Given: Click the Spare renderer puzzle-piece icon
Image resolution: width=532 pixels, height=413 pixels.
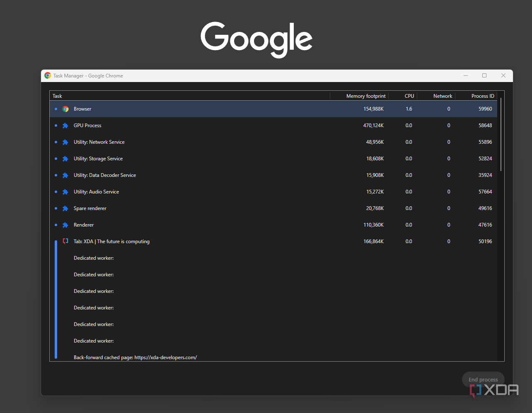Looking at the screenshot, I should click(x=65, y=208).
